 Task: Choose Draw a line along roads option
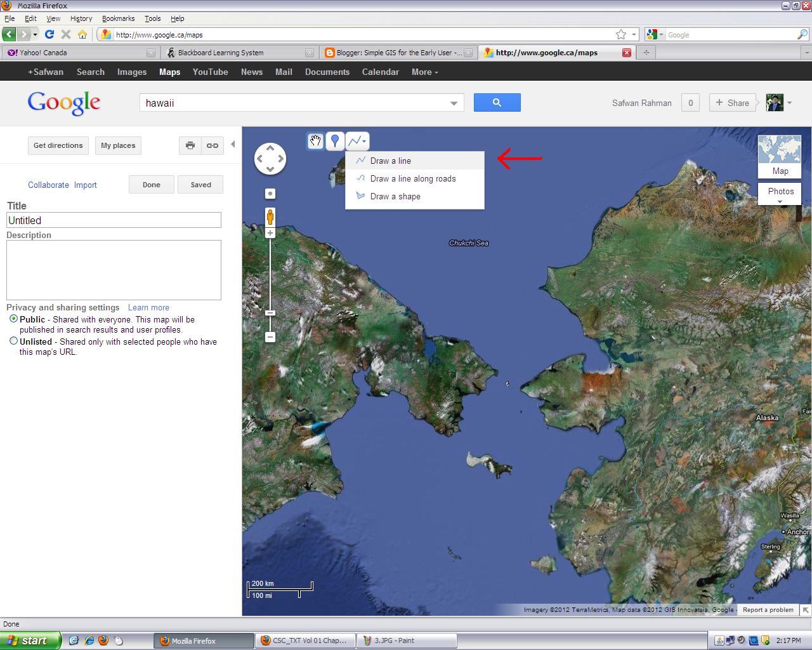click(412, 178)
